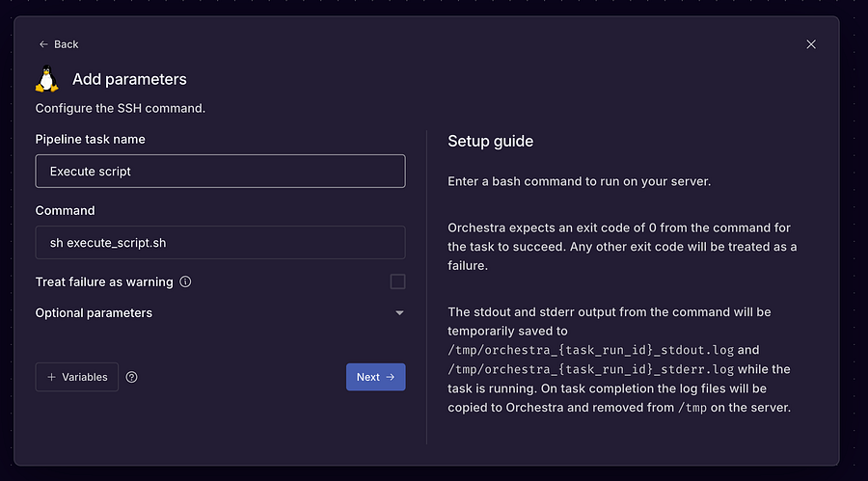
Task: Click the Add parameters title
Action: [x=129, y=79]
